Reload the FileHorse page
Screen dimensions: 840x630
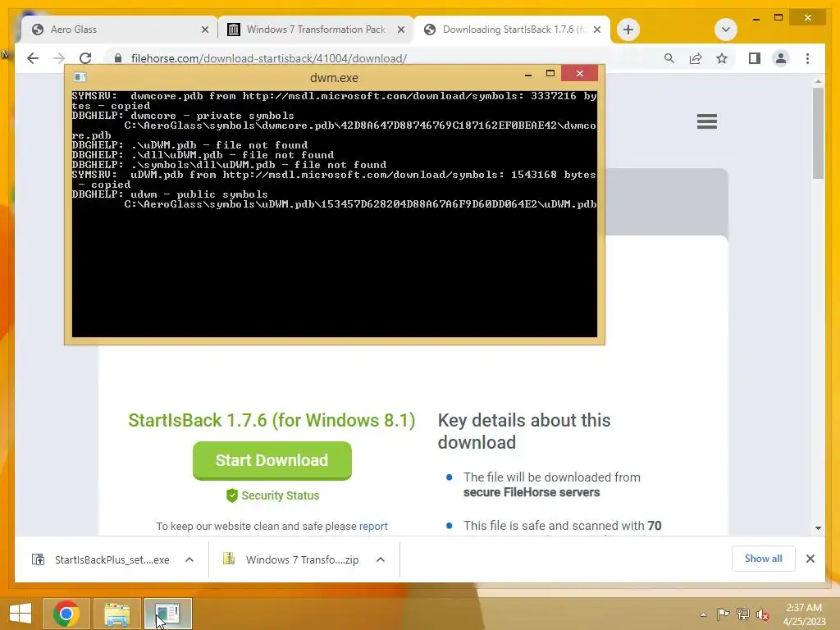point(85,58)
